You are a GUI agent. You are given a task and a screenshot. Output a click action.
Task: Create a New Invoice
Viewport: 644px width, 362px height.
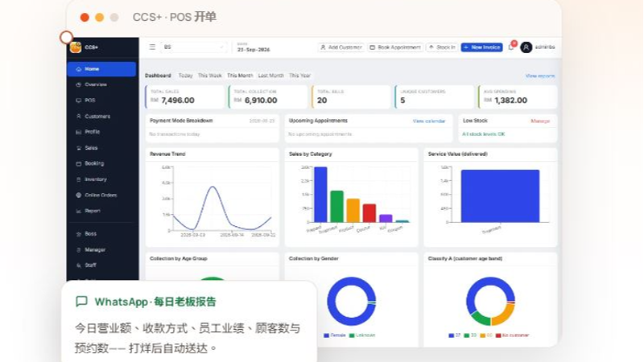tap(481, 47)
